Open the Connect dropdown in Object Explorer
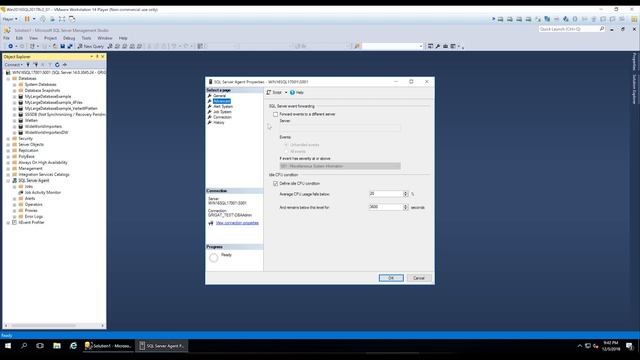This screenshot has height=360, width=640. tap(13, 64)
